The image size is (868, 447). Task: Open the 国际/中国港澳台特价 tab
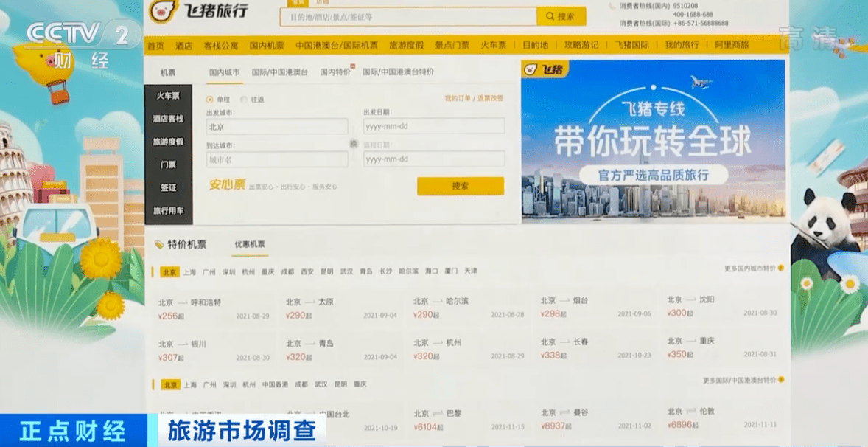click(x=399, y=72)
